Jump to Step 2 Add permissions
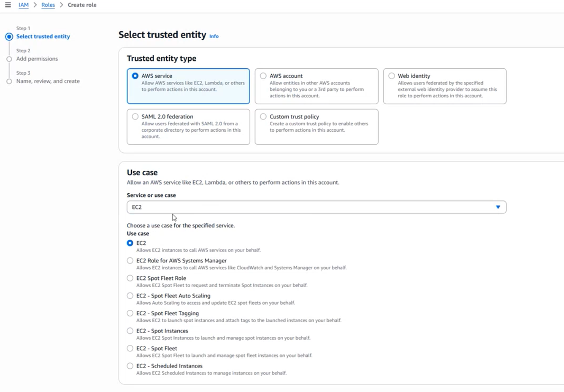 click(37, 59)
